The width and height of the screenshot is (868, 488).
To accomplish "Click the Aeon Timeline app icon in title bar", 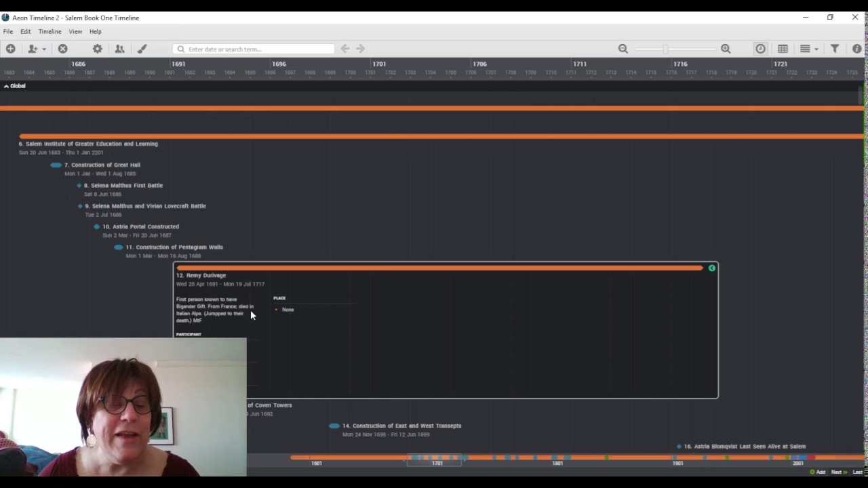I will click(x=5, y=18).
